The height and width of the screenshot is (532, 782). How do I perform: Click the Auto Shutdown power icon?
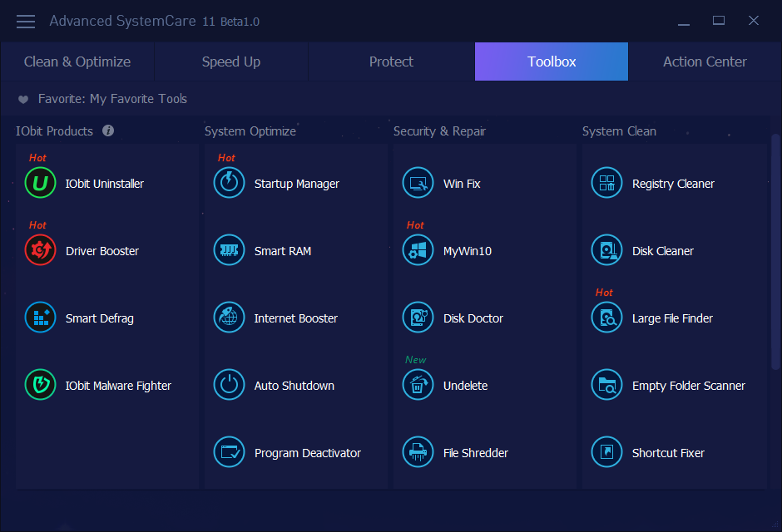[229, 386]
